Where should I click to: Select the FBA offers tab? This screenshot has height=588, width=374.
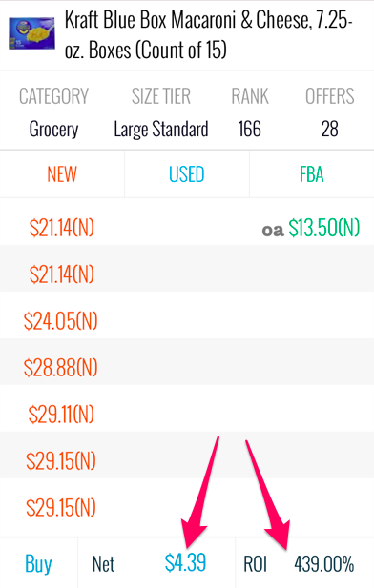pyautogui.click(x=311, y=174)
